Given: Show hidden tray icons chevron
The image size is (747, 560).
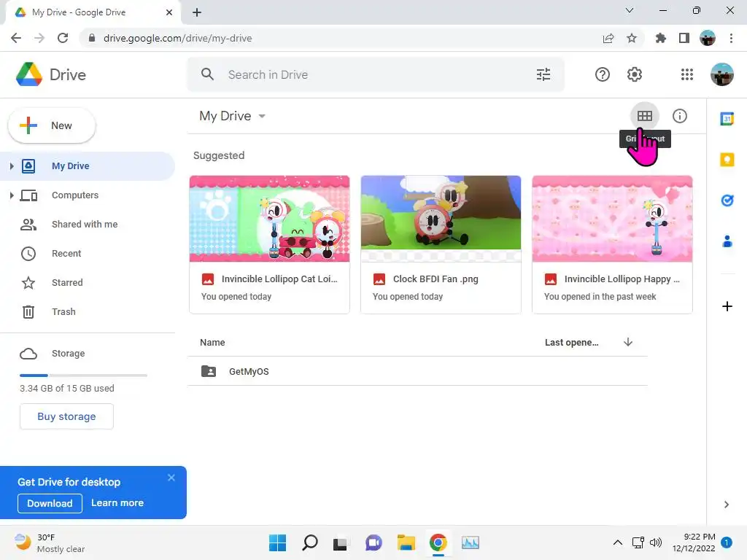Looking at the screenshot, I should point(617,542).
